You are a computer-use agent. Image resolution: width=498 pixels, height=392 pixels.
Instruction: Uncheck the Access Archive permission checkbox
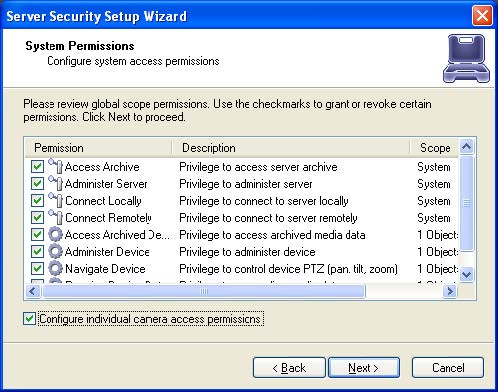(37, 166)
